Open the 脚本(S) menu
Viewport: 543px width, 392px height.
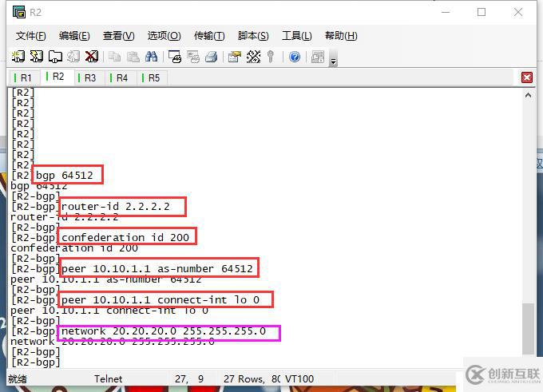pos(253,36)
